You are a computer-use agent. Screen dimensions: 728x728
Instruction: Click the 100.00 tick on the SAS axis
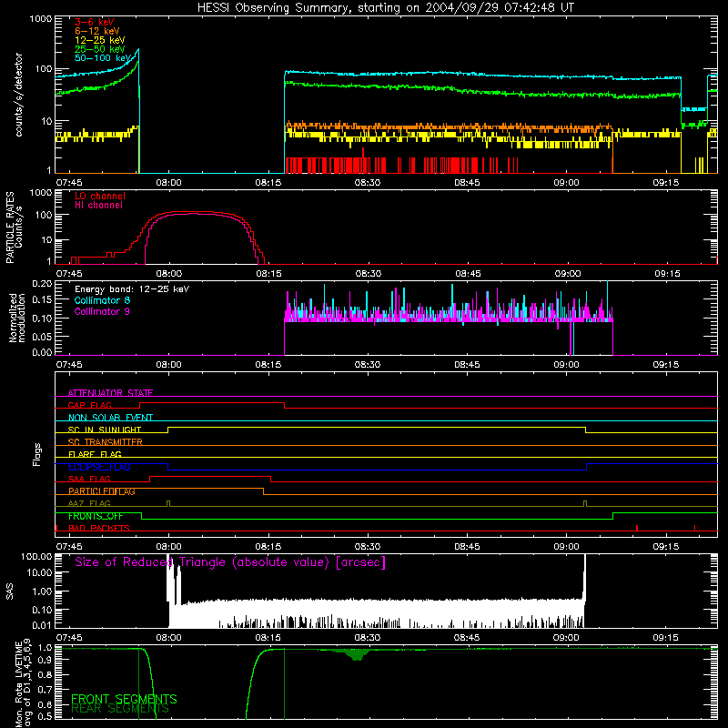tap(36, 556)
